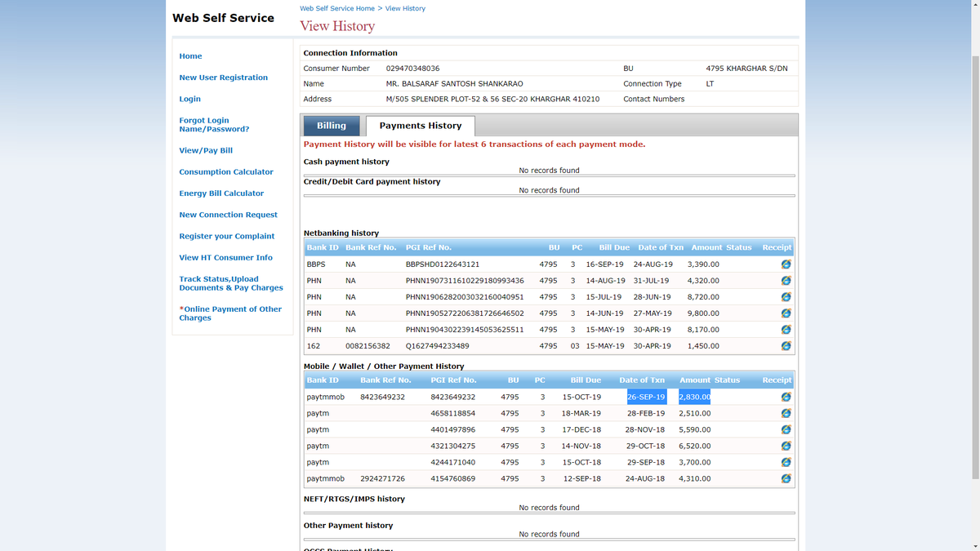The height and width of the screenshot is (551, 980).
Task: Open the Web Self Service Home breadcrumb link
Action: click(x=337, y=8)
